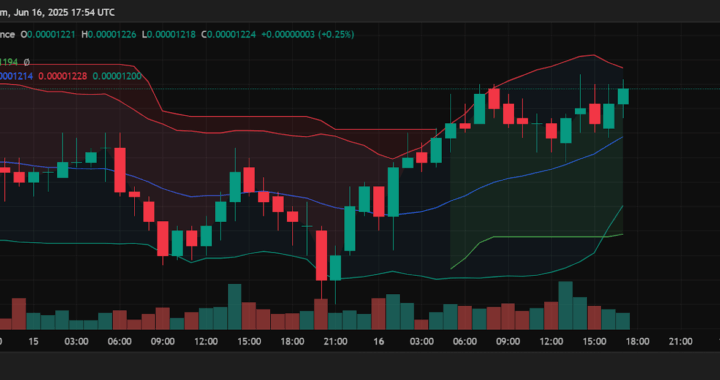Click the high value H0.00001226

109,34
